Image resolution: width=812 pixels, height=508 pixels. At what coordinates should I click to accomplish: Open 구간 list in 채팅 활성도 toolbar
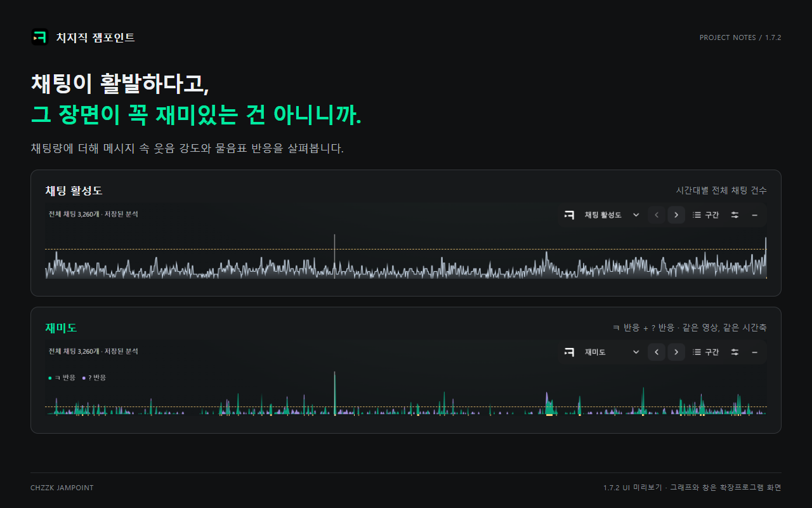coord(706,215)
